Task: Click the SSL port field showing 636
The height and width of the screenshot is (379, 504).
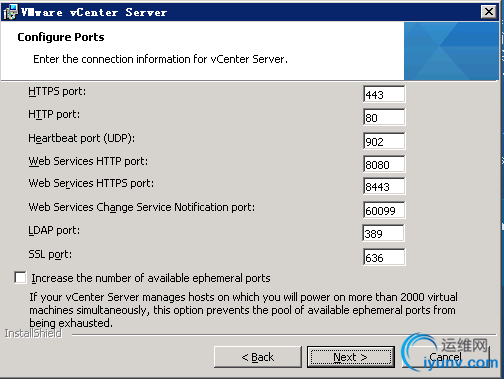Action: click(x=384, y=257)
